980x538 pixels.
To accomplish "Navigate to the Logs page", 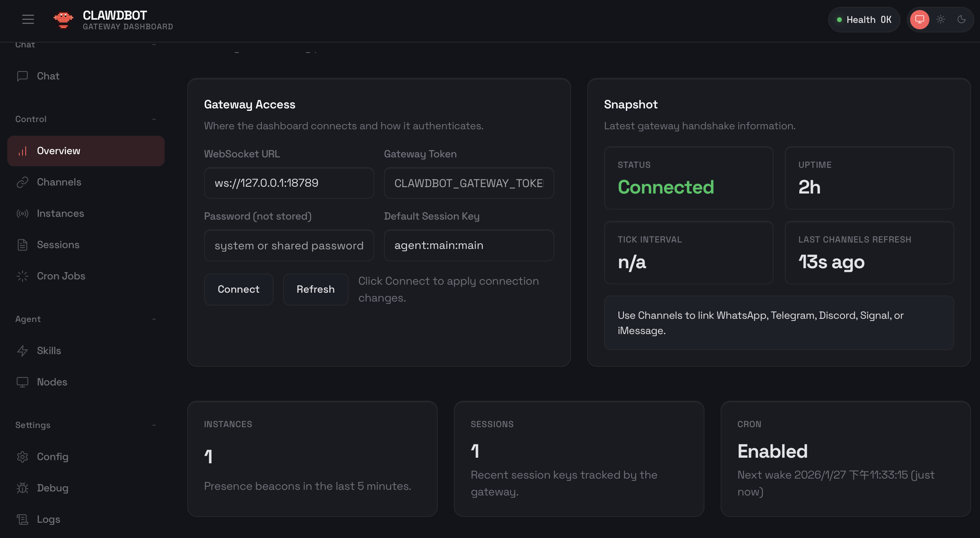I will pos(48,519).
